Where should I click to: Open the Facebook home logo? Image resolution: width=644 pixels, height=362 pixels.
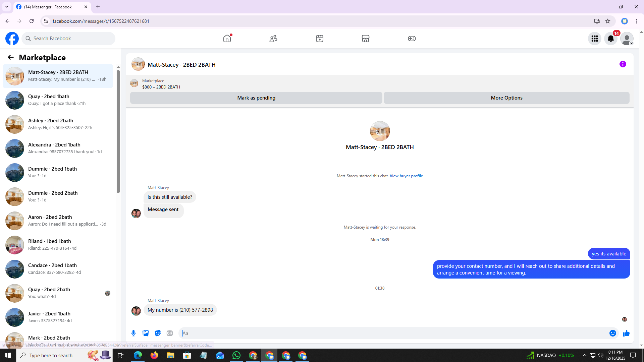click(12, 39)
